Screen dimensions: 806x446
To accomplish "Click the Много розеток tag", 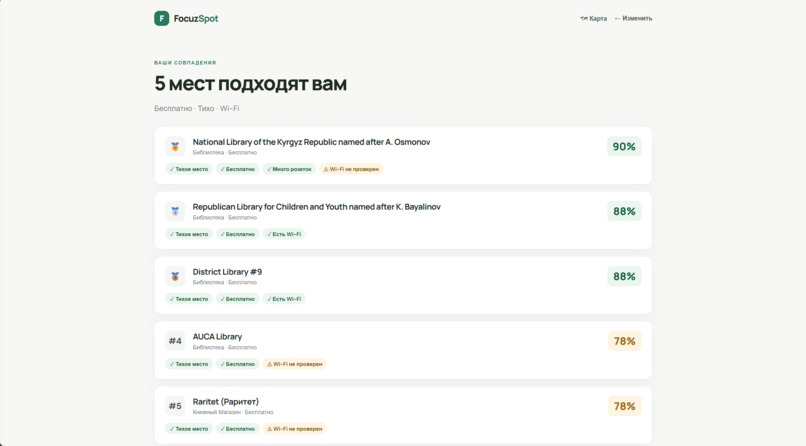I will (289, 169).
